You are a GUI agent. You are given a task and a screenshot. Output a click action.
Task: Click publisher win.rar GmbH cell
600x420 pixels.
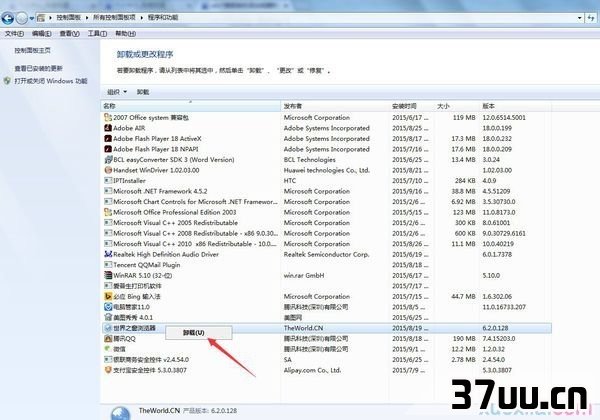pos(304,275)
